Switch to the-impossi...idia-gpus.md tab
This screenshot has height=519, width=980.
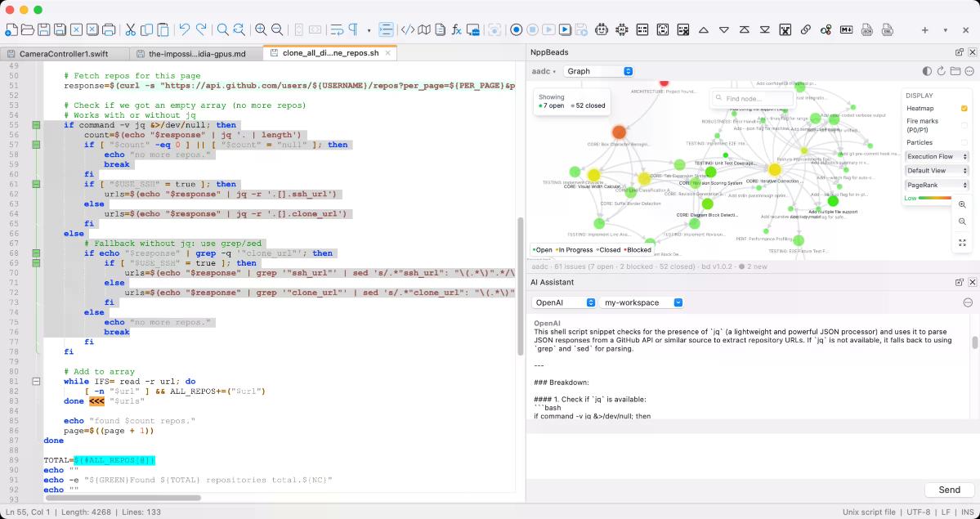pyautogui.click(x=195, y=54)
